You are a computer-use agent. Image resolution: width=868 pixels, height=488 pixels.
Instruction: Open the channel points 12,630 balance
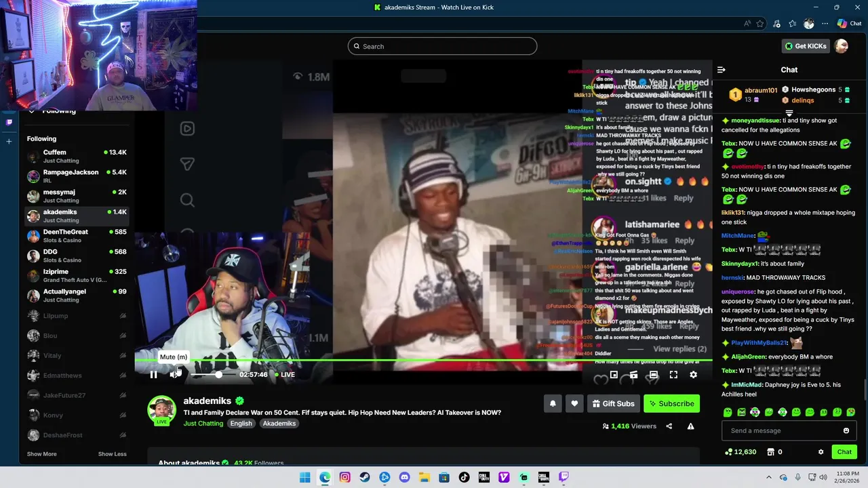[x=741, y=452]
